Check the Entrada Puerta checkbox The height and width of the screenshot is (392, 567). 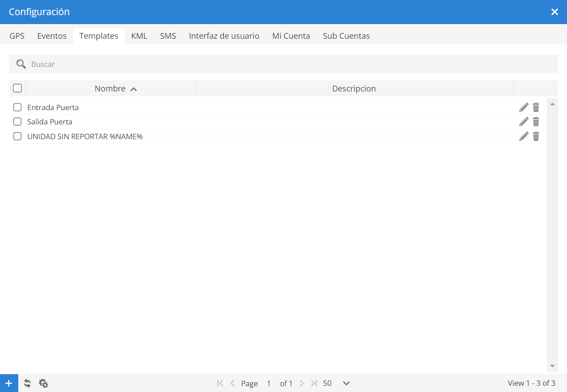pos(17,107)
